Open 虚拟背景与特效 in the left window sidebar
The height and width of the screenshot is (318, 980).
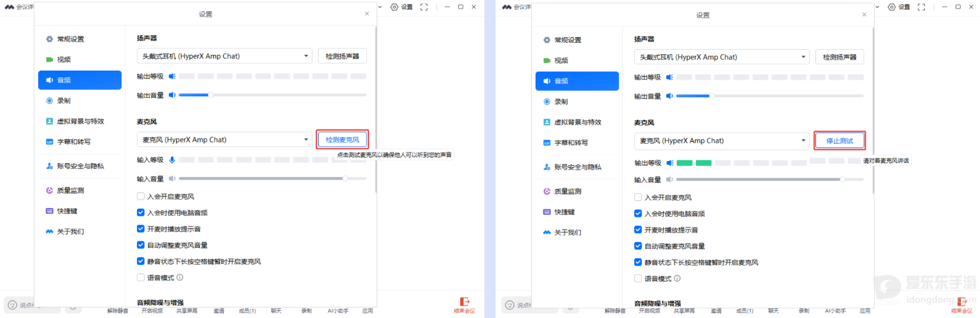[x=80, y=121]
